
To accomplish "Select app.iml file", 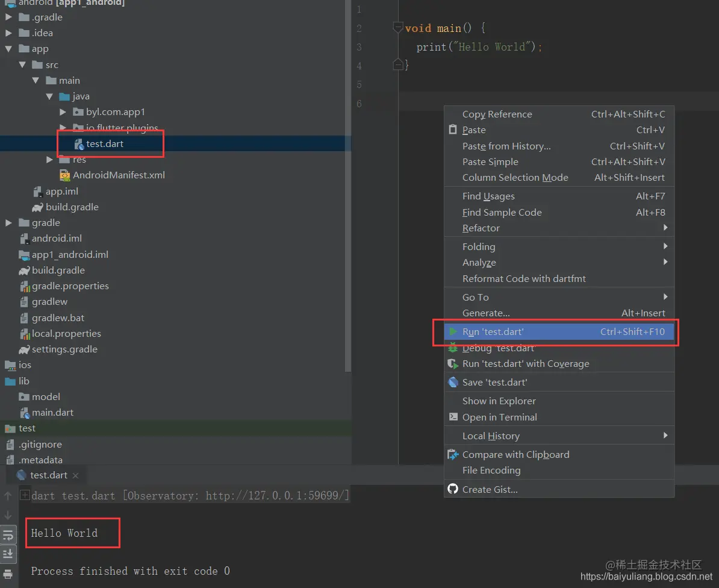I will tap(55, 191).
